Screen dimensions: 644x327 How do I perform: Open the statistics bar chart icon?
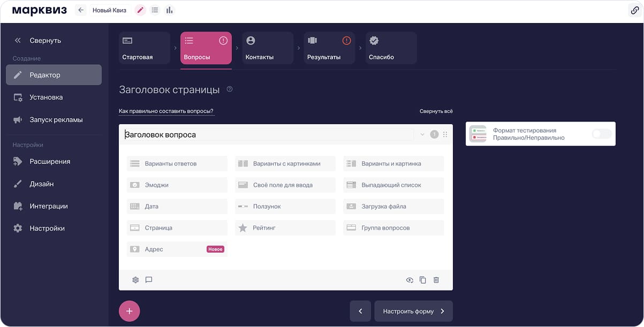coord(170,10)
